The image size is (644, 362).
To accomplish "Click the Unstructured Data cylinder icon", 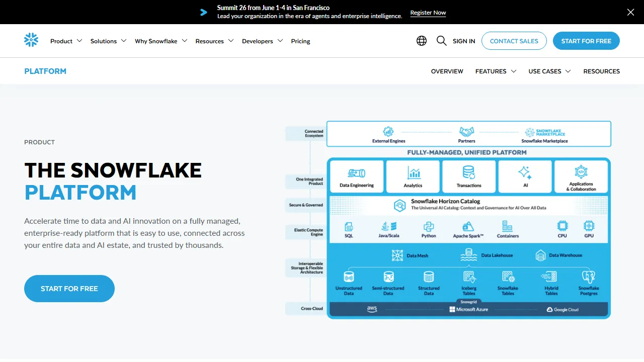I will point(349,277).
